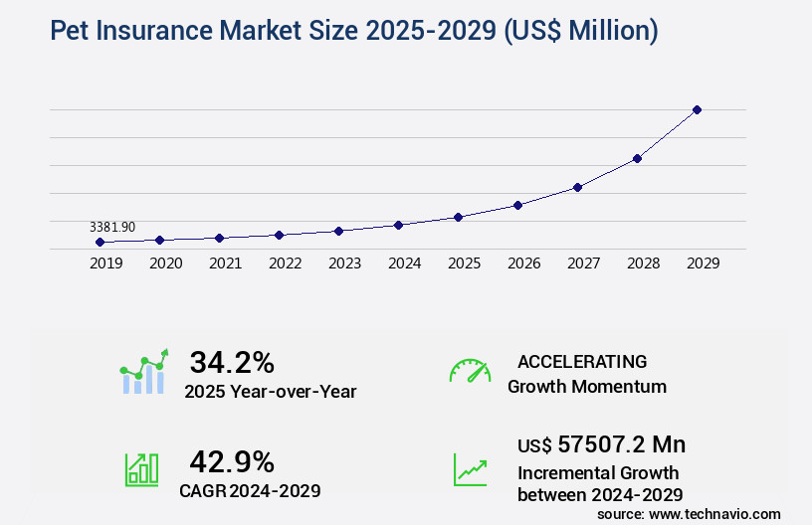Click the 2019 data point marker

pos(100,242)
